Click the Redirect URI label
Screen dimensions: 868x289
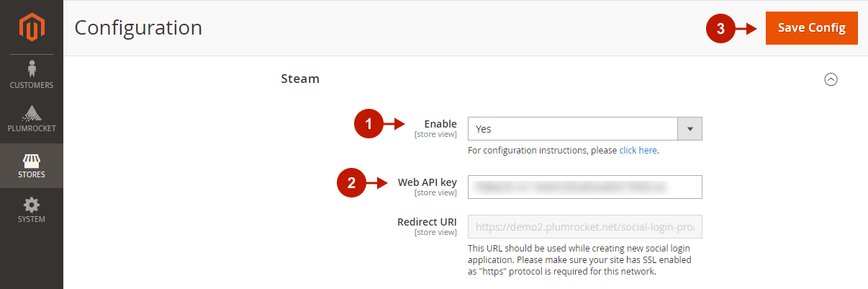pyautogui.click(x=427, y=221)
